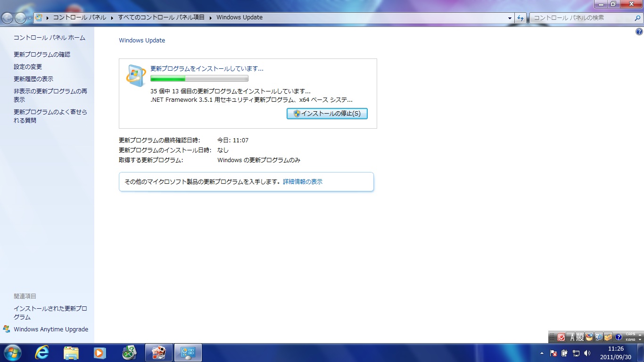
Task: Click 更新プログラムの確認 in sidebar
Action: click(42, 55)
